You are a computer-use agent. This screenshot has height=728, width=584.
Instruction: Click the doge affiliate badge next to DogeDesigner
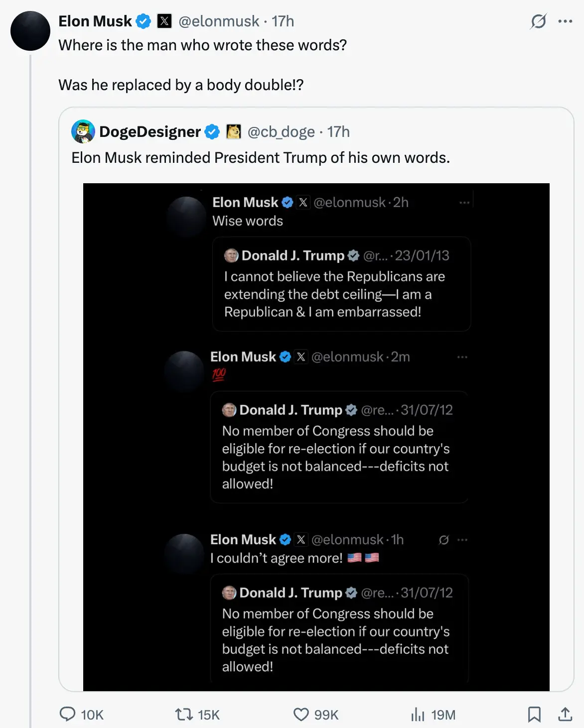234,131
